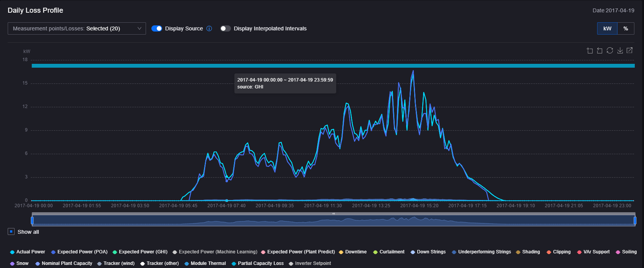
Task: Click the 2017-04-19 19:10 axis label
Action: [x=516, y=206]
